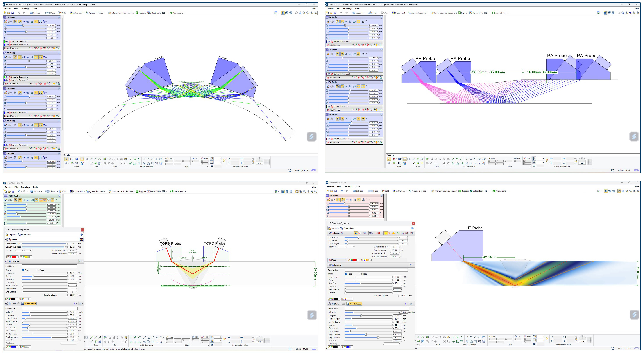Click Ajouter la sonde in the toolbar
The image size is (644, 354).
[96, 13]
